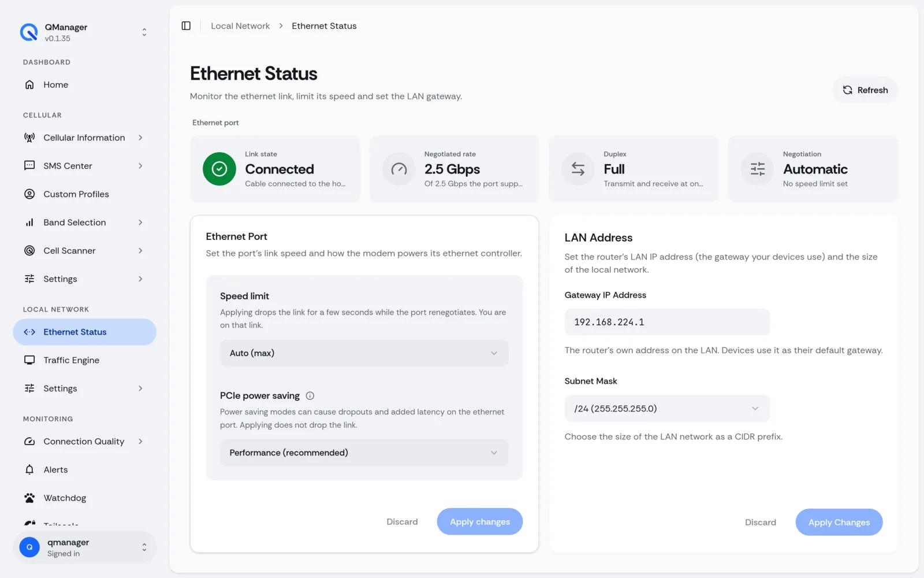Click the Gateway IP Address field
Viewport: 924px width, 578px height.
[x=667, y=323]
